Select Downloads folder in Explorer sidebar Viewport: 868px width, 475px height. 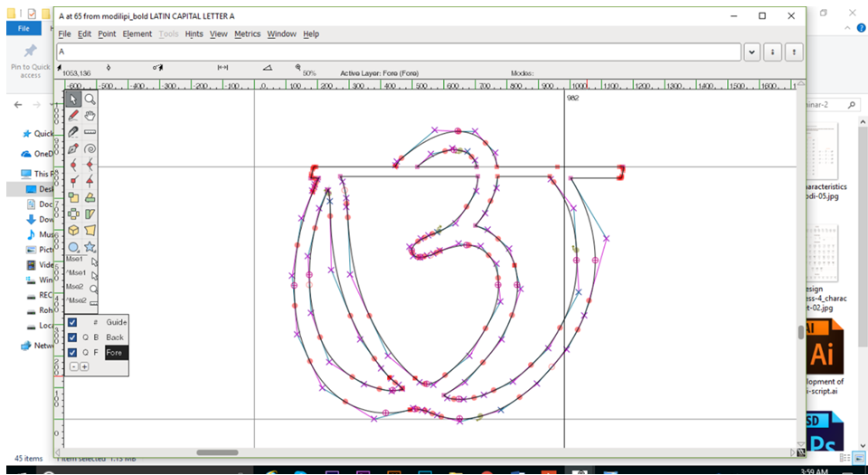pos(40,219)
